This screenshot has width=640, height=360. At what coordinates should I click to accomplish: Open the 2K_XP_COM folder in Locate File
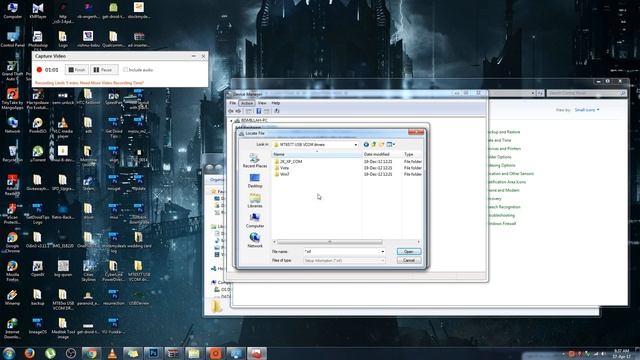[291, 161]
